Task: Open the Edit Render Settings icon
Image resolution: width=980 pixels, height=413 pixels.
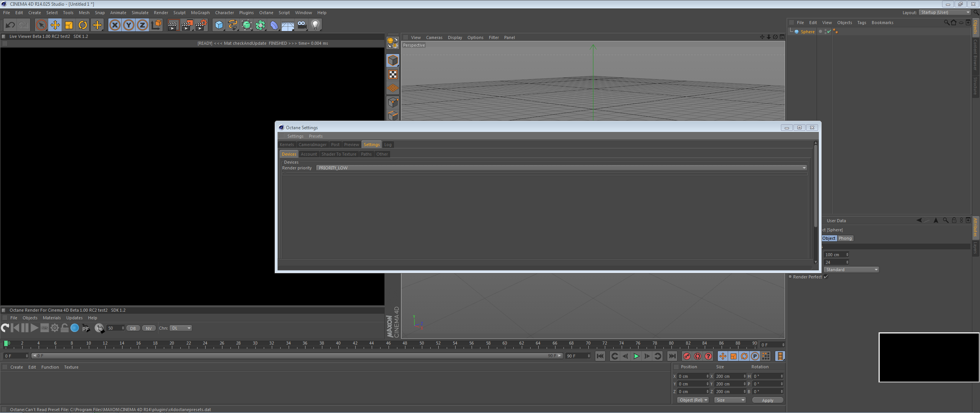Action: (x=201, y=25)
